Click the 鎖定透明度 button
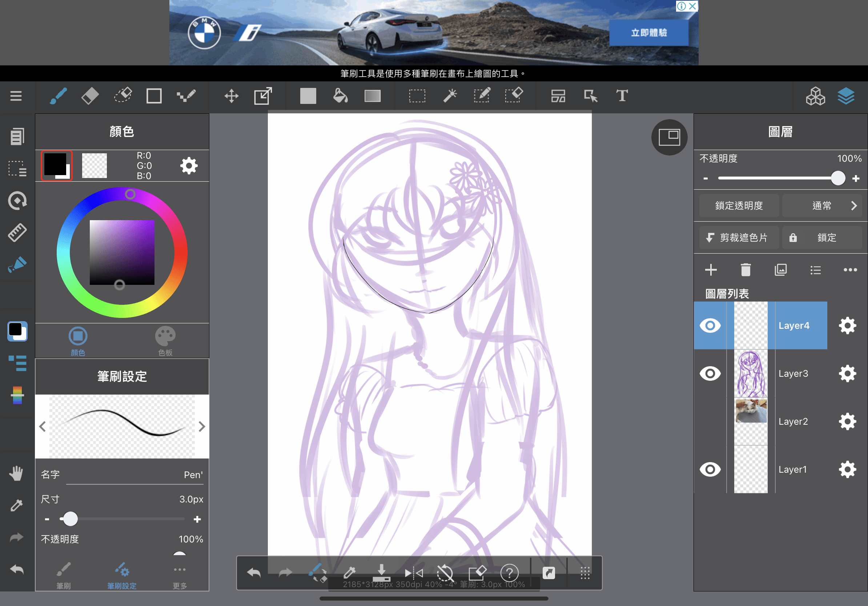The image size is (868, 606). click(739, 206)
